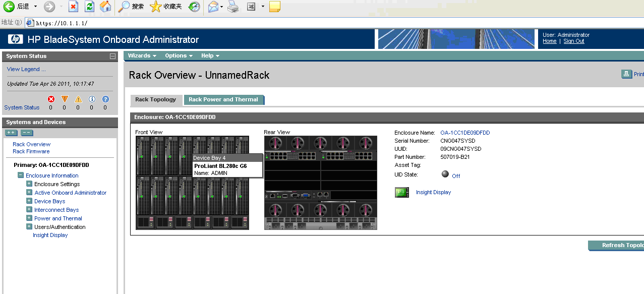644x294 pixels.
Task: Collapse the System Status panel
Action: coord(112,56)
